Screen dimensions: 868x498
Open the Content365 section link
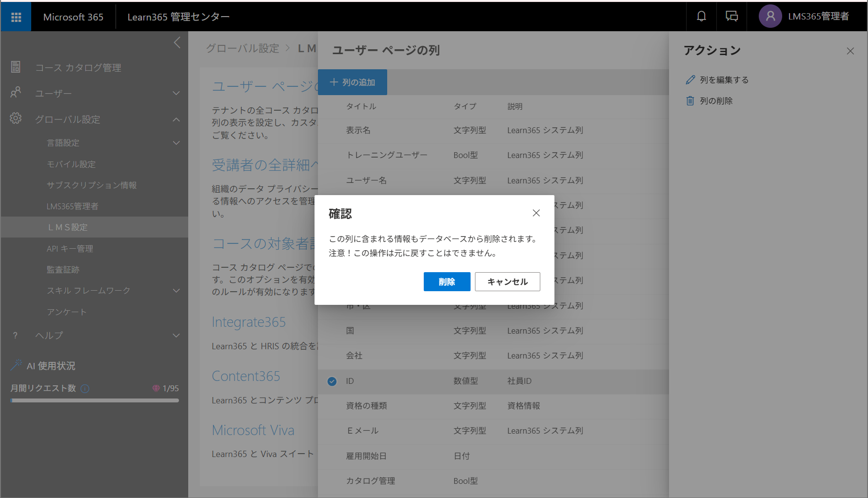click(x=246, y=376)
